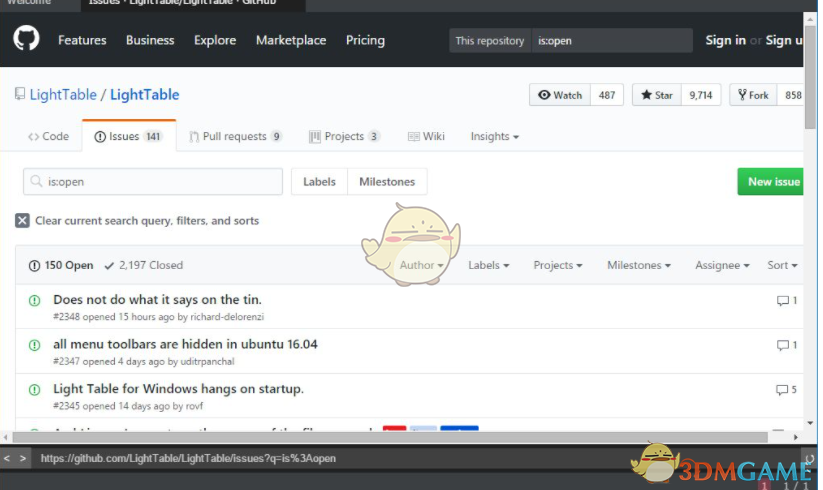Click the search magnifier icon in issues filter

(36, 182)
